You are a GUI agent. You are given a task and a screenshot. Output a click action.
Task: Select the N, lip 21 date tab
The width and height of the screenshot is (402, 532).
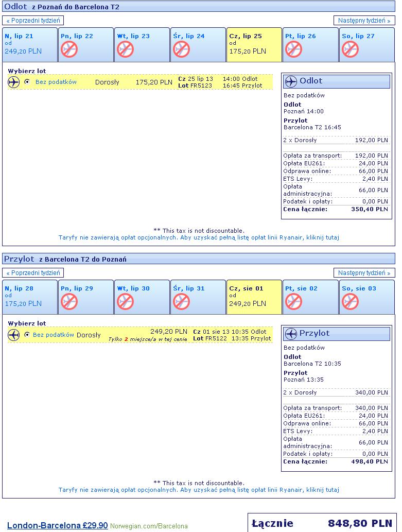30,45
